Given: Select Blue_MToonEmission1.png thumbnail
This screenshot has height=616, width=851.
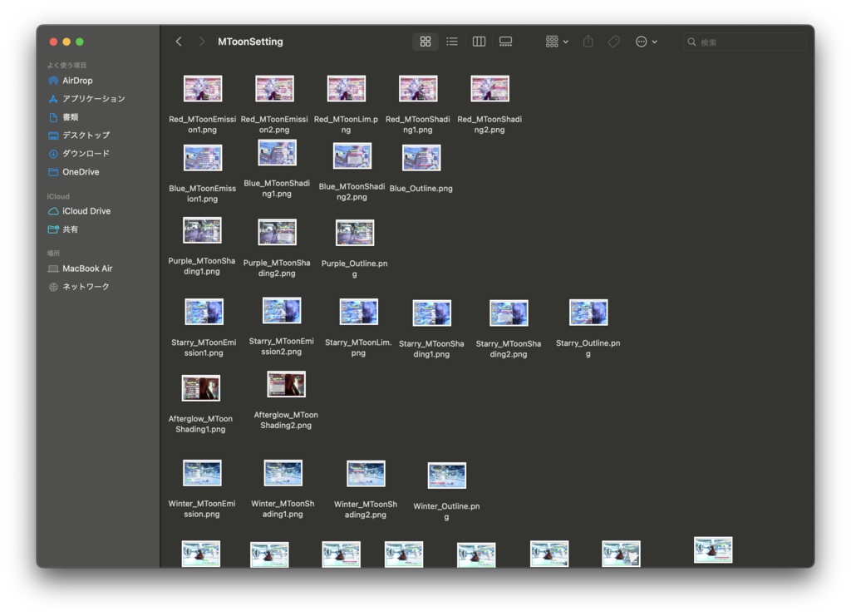Looking at the screenshot, I should point(203,158).
